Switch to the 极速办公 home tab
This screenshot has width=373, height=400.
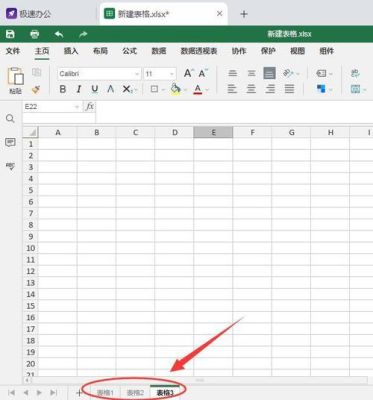tap(29, 14)
